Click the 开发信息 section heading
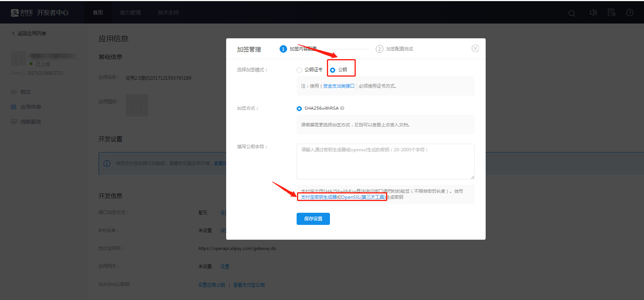 [110, 196]
